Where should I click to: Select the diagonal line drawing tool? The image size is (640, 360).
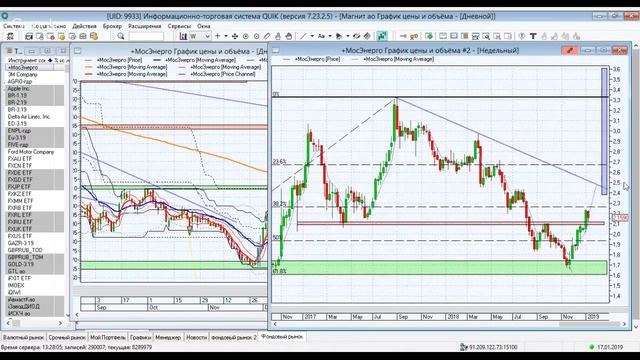(x=303, y=36)
